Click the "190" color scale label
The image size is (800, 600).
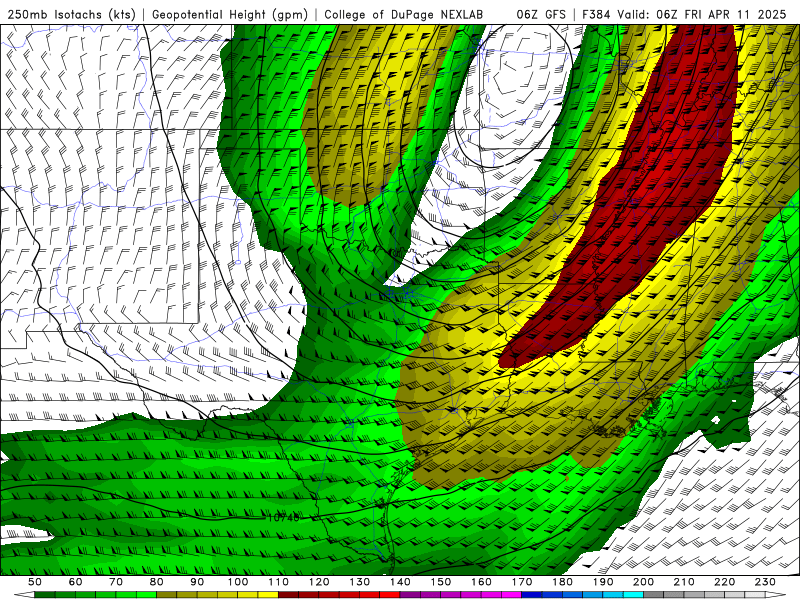[604, 582]
